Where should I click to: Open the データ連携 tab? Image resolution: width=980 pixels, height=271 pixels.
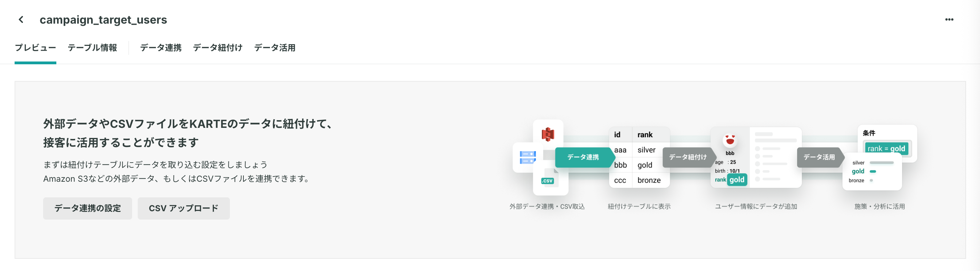pos(161,48)
